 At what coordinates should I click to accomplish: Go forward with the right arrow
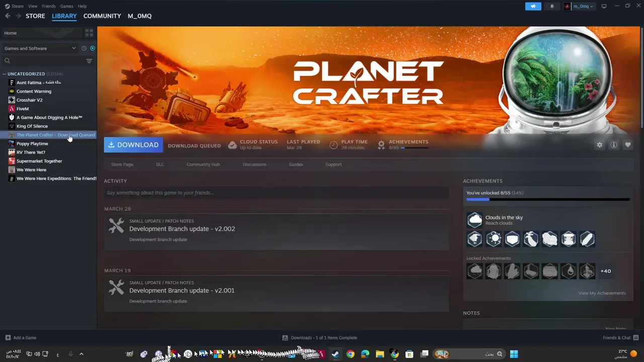coord(18,16)
